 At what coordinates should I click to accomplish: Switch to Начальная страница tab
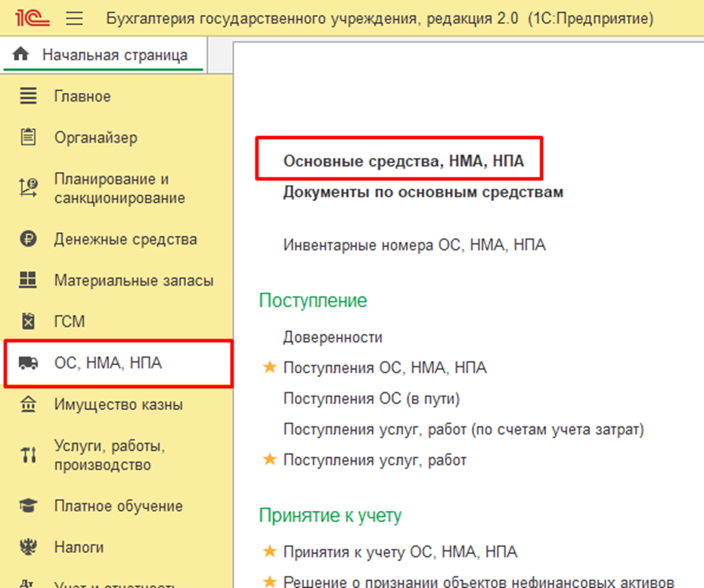pos(104,54)
